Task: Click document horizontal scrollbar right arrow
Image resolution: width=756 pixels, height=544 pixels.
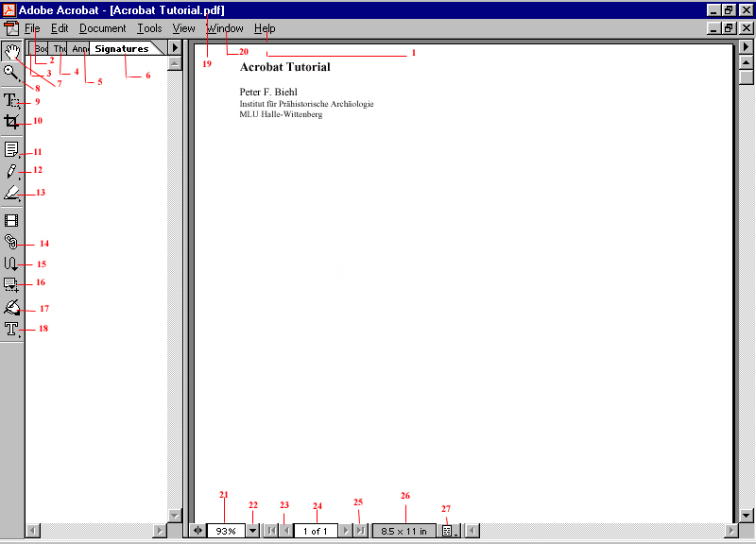Action: coord(731,531)
